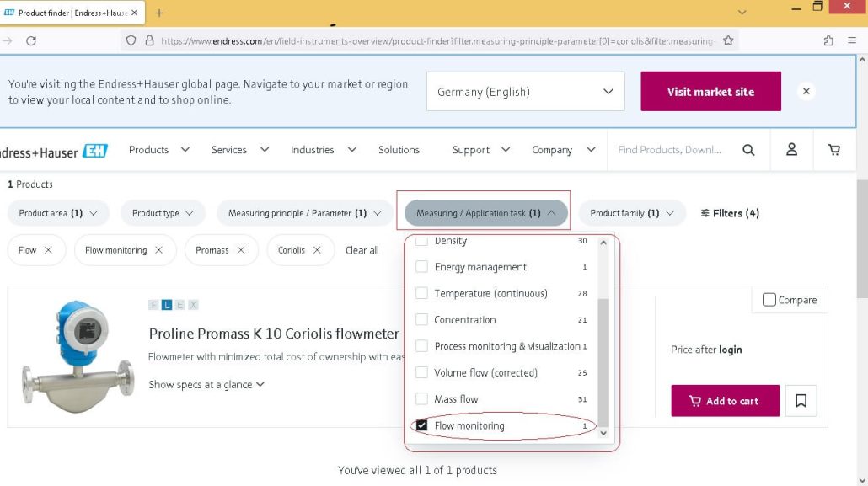
Task: Click the Visit market site button
Action: 710,91
